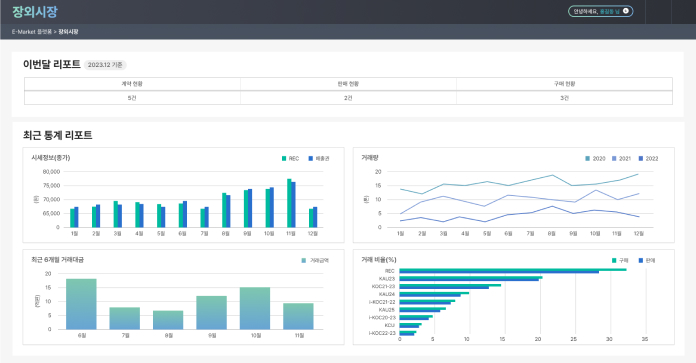Click the 11월 bars in the price chart
Image resolution: width=696 pixels, height=363 pixels.
291,203
